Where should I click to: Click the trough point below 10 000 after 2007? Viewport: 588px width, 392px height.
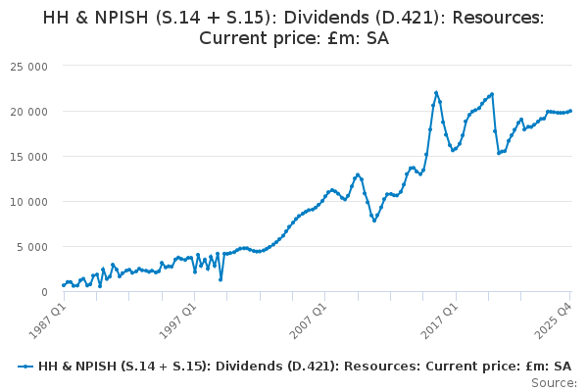(373, 220)
